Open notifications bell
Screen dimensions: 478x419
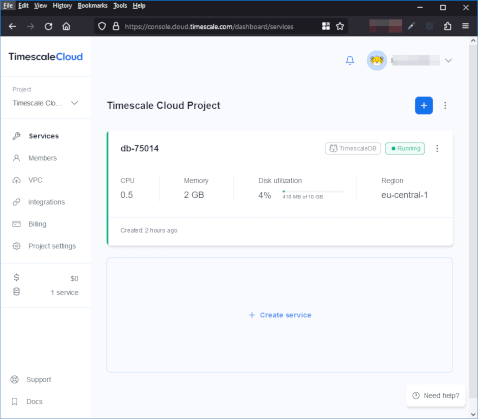pos(350,60)
